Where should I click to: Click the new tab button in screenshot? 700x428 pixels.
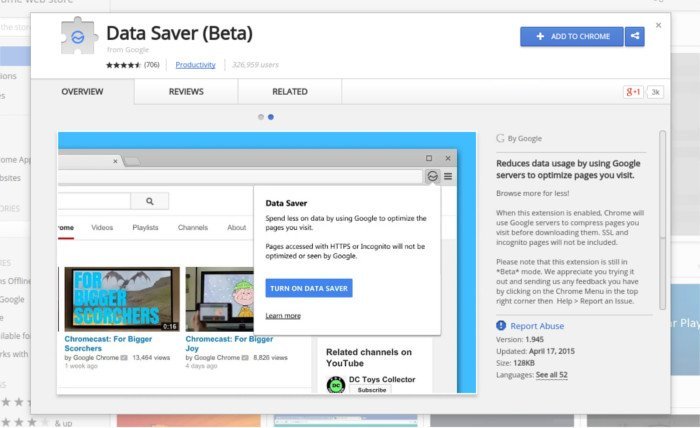coord(132,161)
